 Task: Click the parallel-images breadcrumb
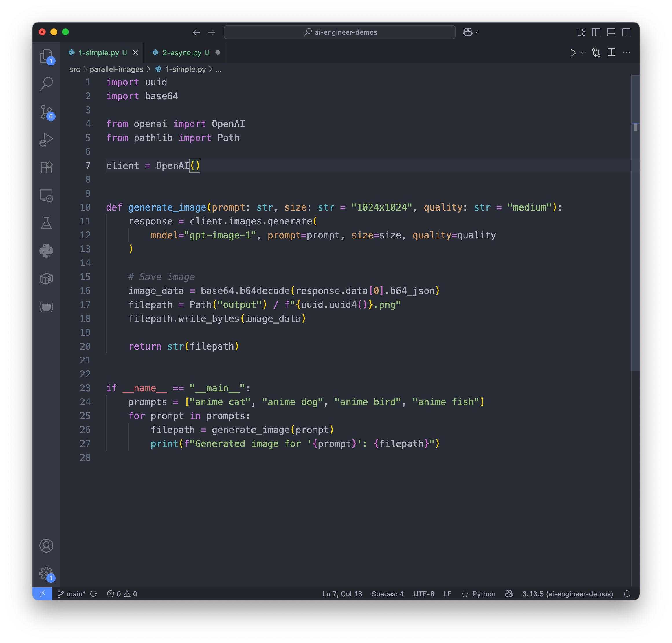[x=116, y=69]
